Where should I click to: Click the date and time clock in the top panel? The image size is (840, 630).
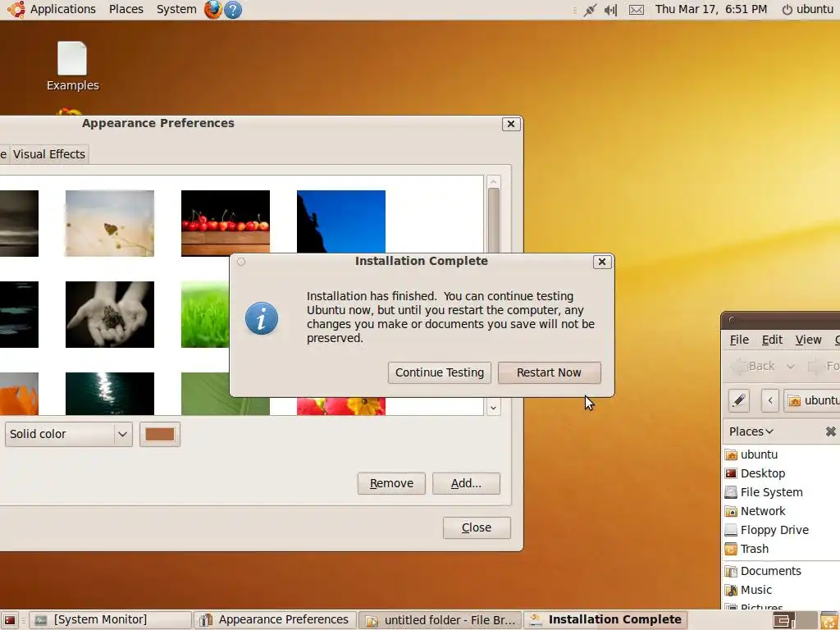point(711,9)
